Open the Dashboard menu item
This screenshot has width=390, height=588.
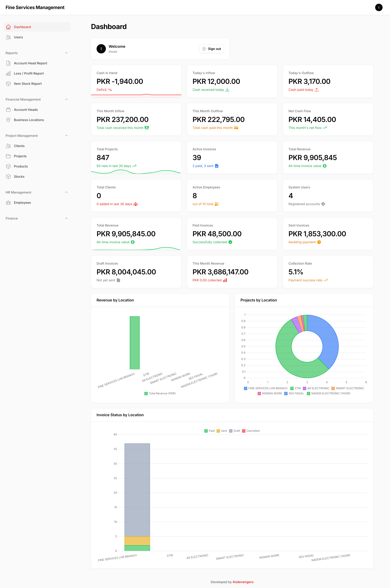[x=37, y=27]
